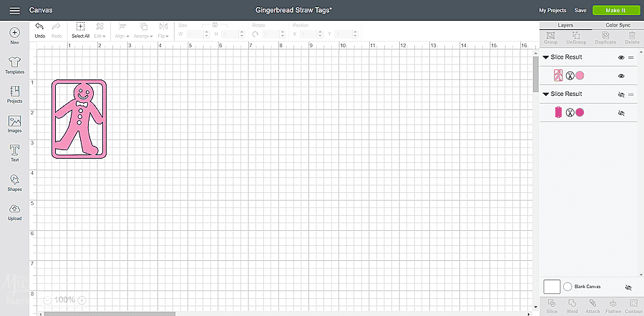Click the Contour tool
644x316 pixels.
point(633,306)
